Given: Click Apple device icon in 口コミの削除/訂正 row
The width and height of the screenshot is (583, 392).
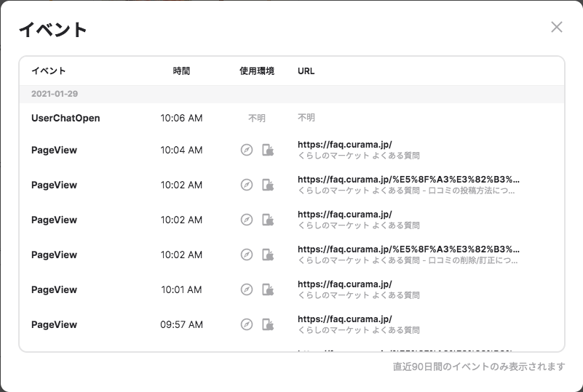Looking at the screenshot, I should click(x=268, y=255).
